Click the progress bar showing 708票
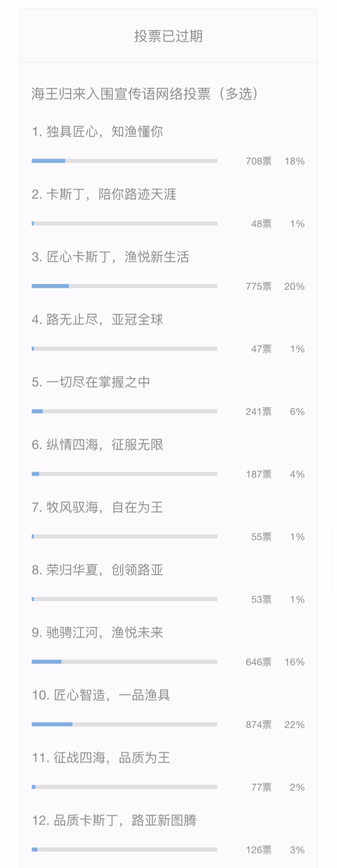 coord(125,161)
